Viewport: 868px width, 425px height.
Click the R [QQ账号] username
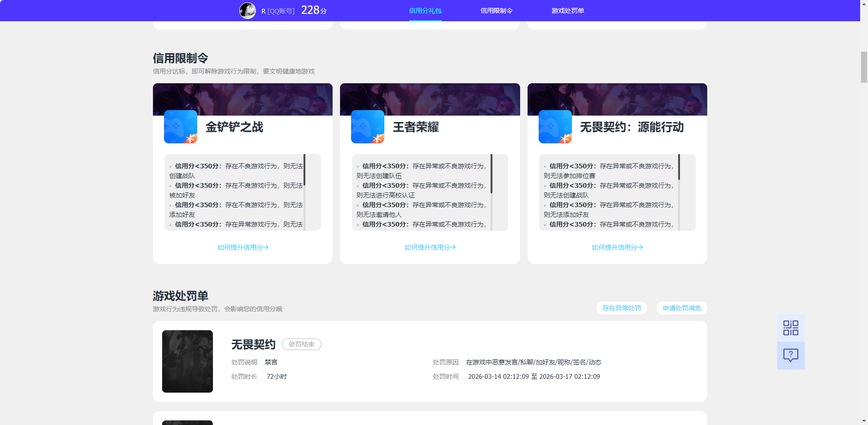(278, 11)
